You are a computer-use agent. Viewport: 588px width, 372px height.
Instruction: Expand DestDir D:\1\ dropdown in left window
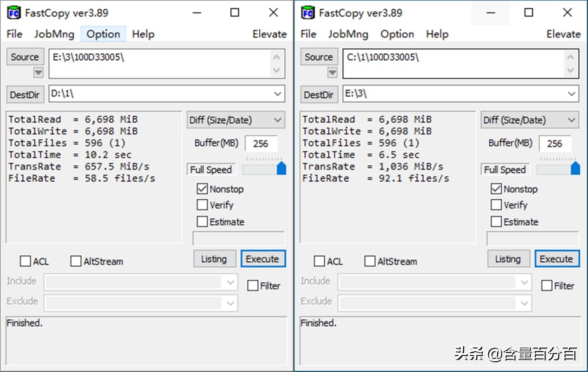point(278,94)
